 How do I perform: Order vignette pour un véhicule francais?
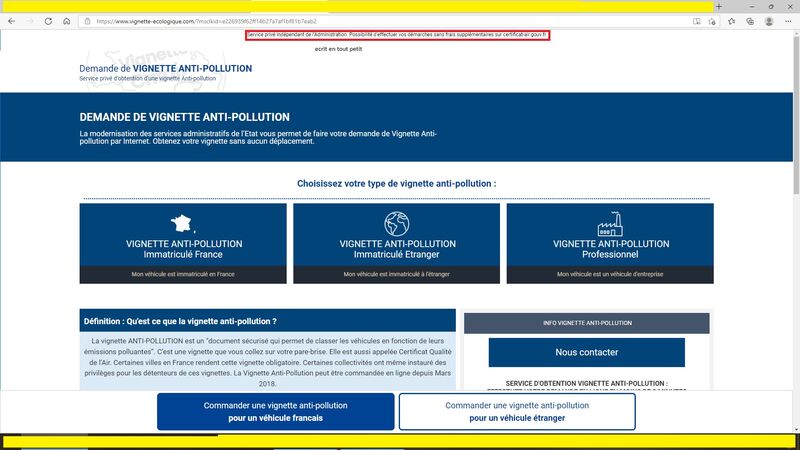point(276,411)
